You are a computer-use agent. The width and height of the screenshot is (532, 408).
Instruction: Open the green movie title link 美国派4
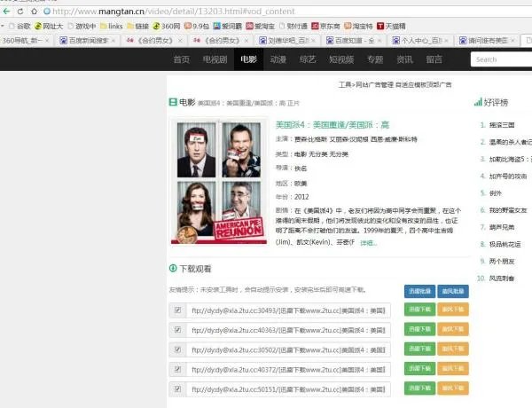(x=332, y=125)
